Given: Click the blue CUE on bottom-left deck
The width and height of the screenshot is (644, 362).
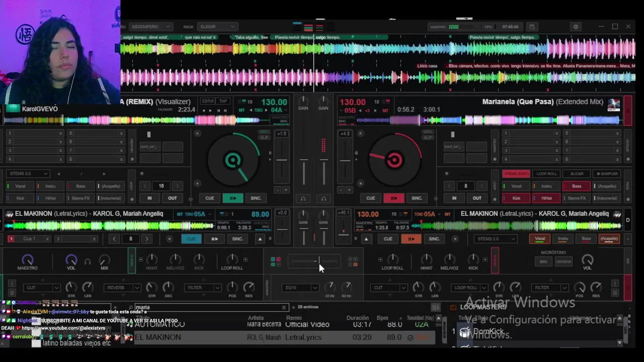Looking at the screenshot, I should [x=191, y=239].
